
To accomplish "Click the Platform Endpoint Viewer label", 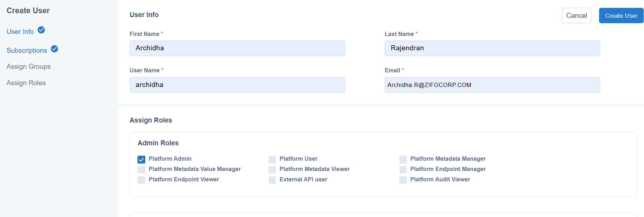I will [184, 179].
